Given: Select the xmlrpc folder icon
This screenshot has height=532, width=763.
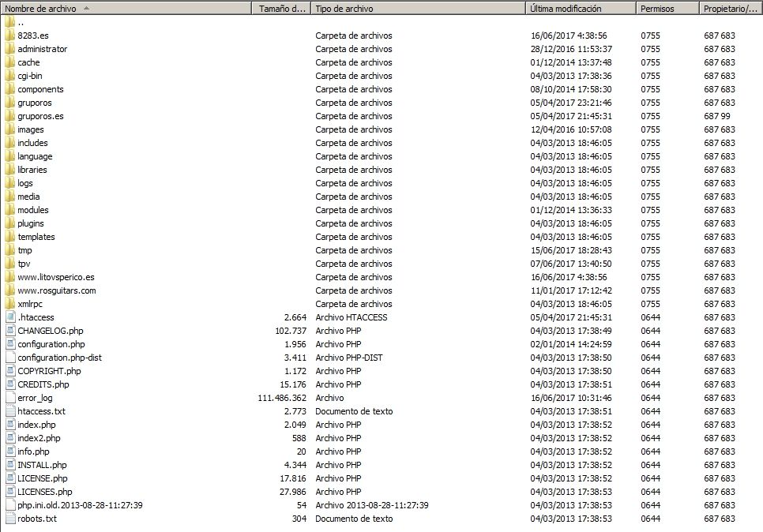Looking at the screenshot, I should click(9, 304).
